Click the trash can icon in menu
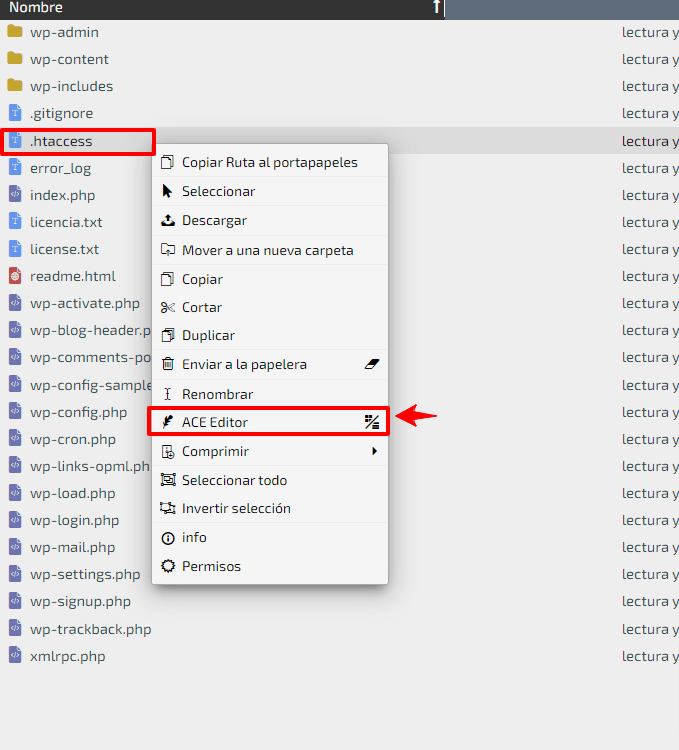The height and width of the screenshot is (750, 679). pyautogui.click(x=167, y=364)
